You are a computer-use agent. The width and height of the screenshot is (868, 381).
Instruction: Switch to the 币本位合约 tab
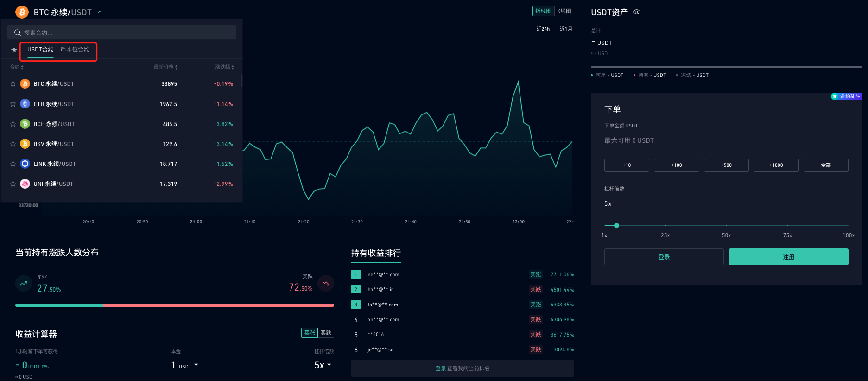click(75, 50)
